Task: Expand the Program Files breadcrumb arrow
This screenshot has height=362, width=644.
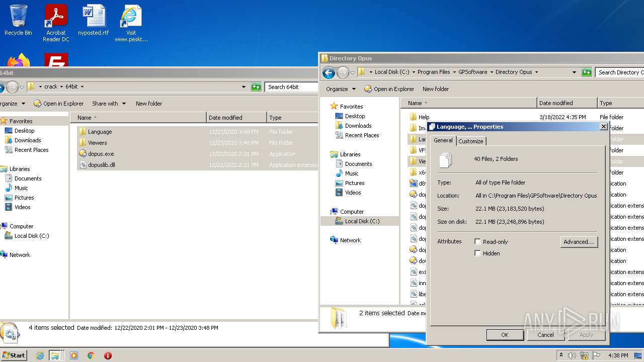Action: tap(454, 72)
